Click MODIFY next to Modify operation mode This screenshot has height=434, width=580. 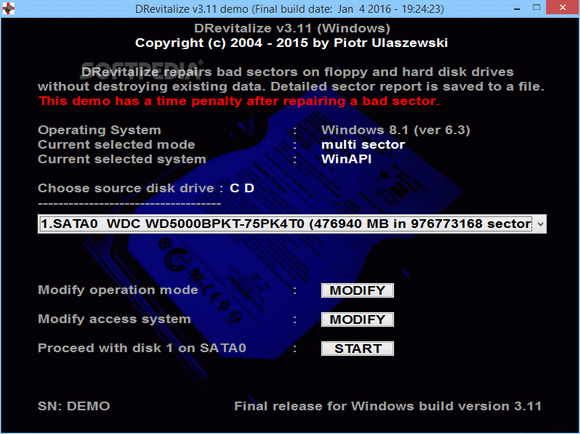pyautogui.click(x=357, y=290)
